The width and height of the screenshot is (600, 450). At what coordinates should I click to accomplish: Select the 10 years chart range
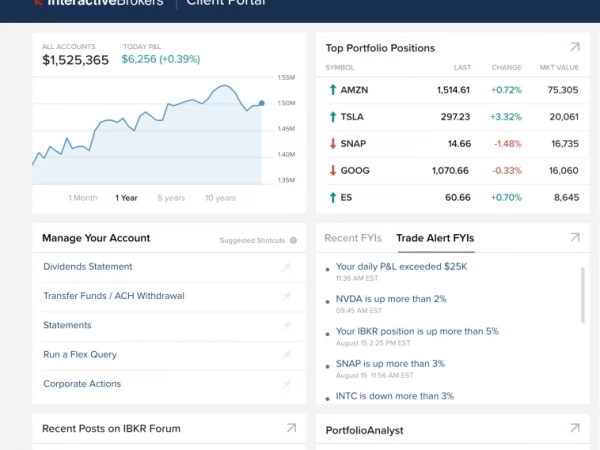click(x=220, y=198)
